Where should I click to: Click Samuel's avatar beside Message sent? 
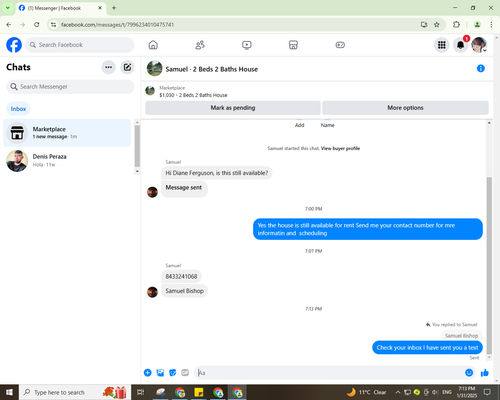click(x=152, y=192)
